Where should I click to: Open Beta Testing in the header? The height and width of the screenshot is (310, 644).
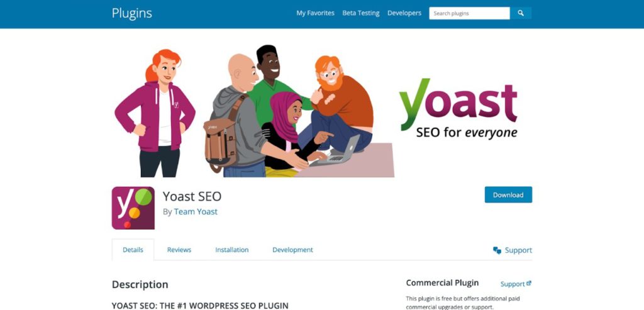[x=360, y=13]
